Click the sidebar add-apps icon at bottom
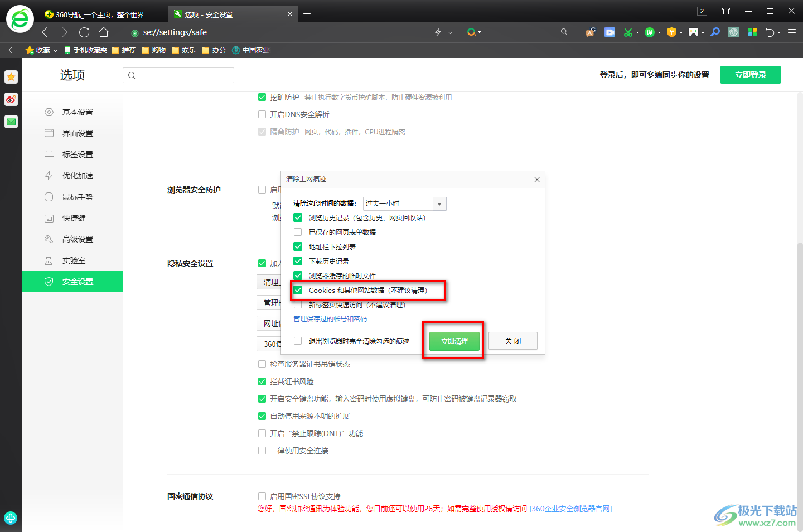 click(x=11, y=518)
